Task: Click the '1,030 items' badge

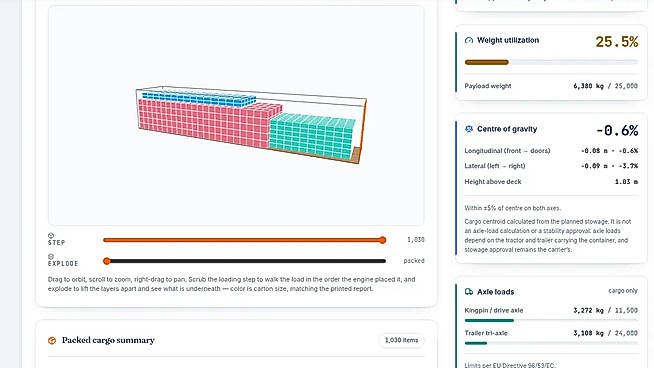Action: 401,340
